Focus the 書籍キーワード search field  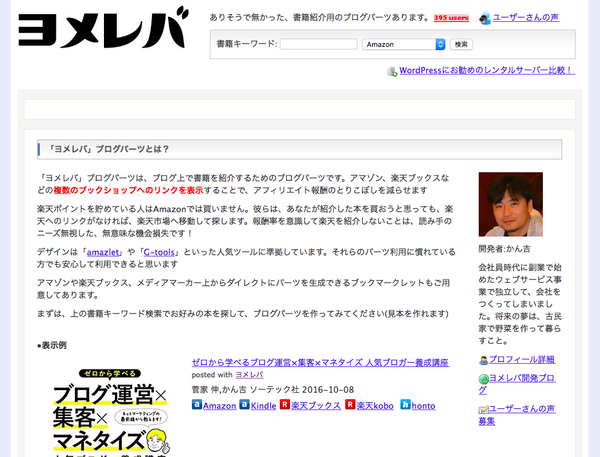[319, 44]
